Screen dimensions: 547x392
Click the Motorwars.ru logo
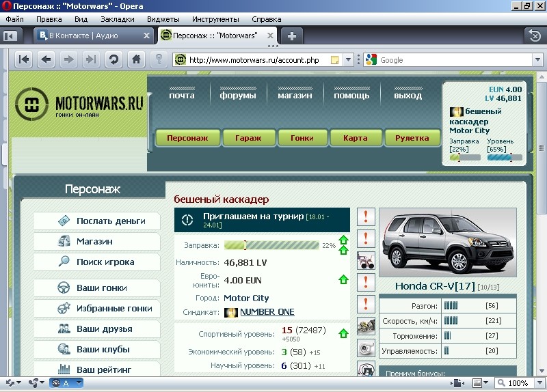point(79,104)
